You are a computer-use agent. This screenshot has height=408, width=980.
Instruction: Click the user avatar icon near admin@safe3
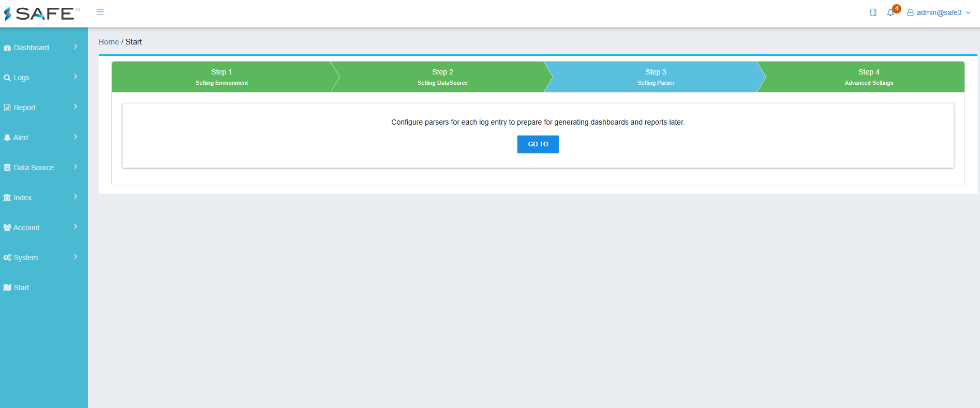point(910,13)
